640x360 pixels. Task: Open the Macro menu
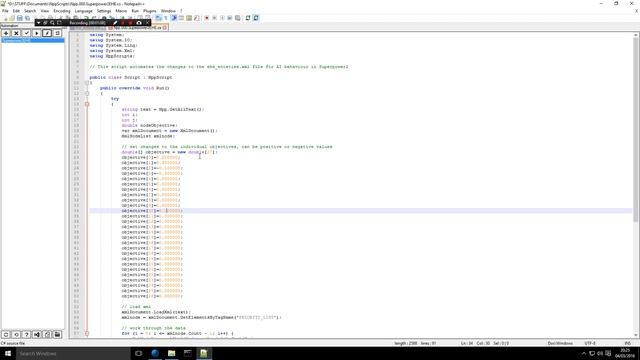click(x=121, y=11)
